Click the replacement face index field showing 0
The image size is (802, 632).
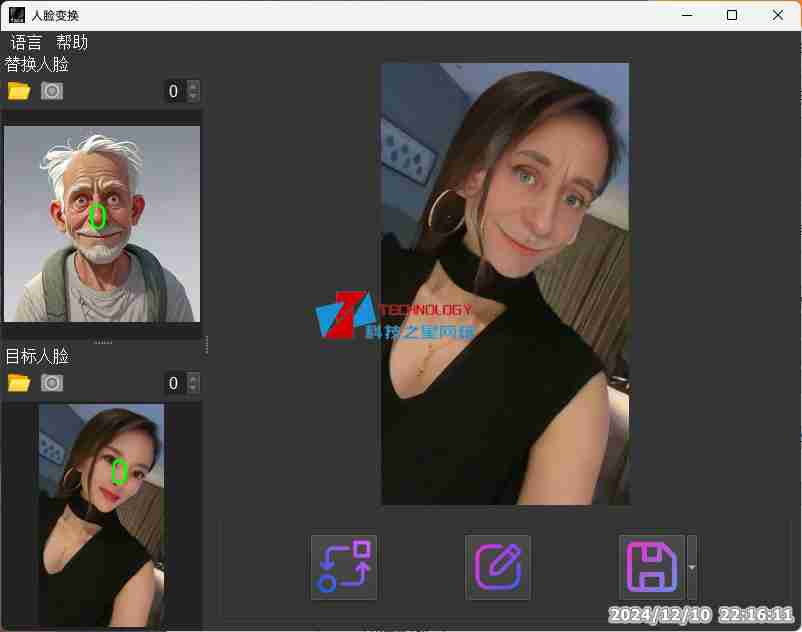pyautogui.click(x=173, y=91)
